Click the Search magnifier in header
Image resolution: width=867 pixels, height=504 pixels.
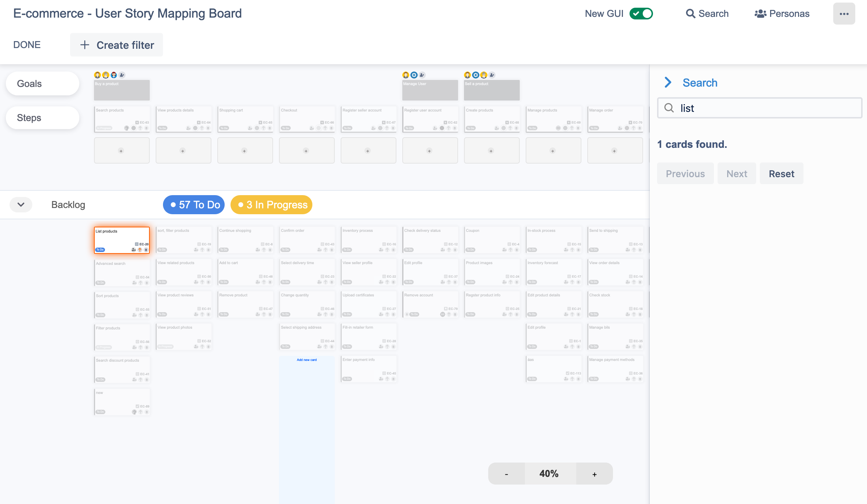pyautogui.click(x=690, y=14)
